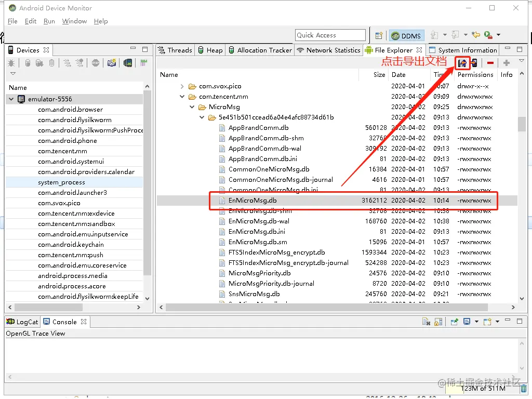The image size is (532, 399).
Task: Collapse the MicroMsg folder
Action: pos(192,107)
